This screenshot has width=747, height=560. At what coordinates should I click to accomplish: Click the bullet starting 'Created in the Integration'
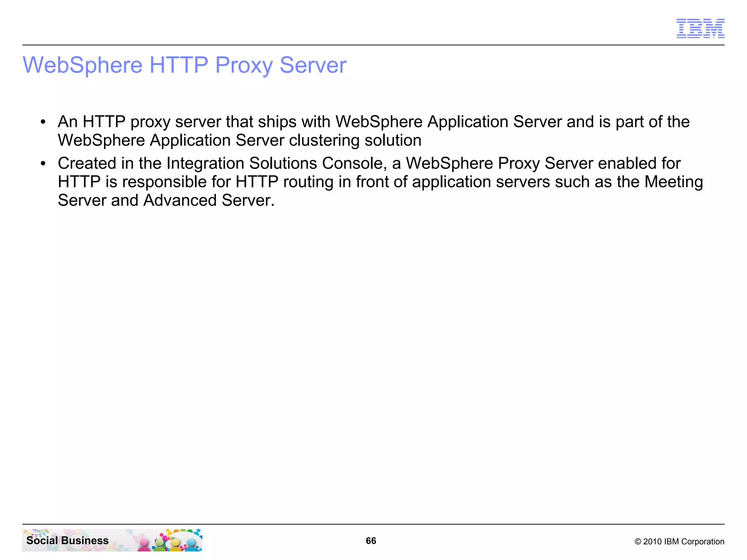(x=380, y=182)
